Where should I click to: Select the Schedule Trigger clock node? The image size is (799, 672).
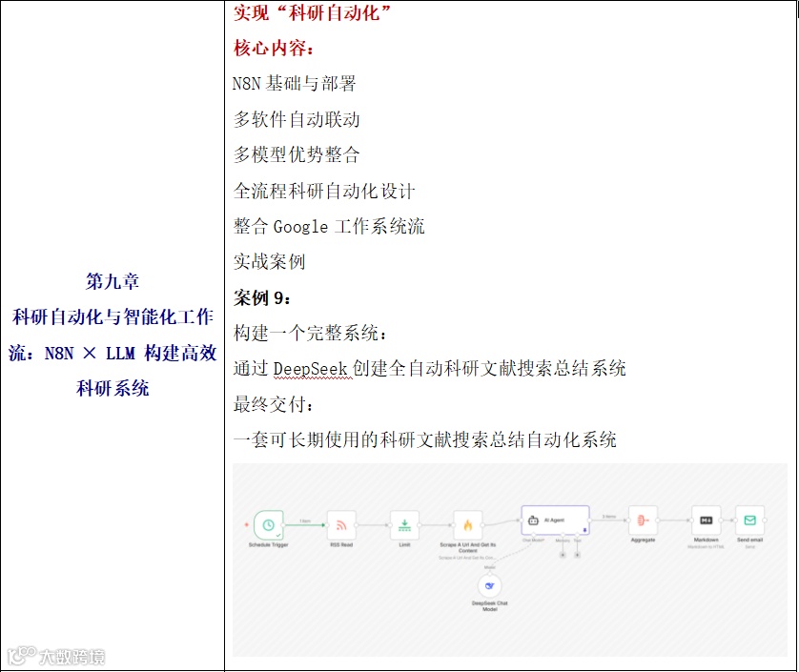[268, 525]
